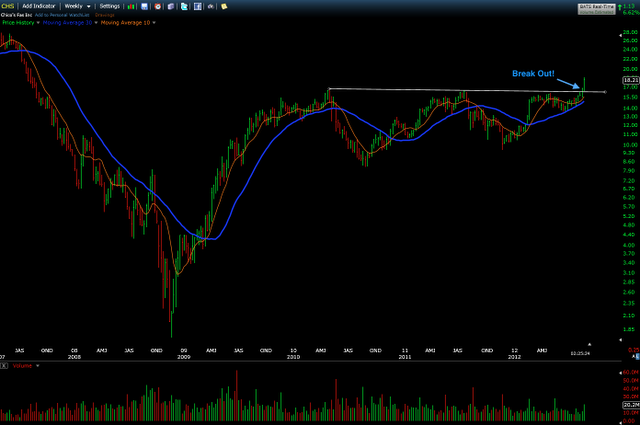
Task: Expand the Price History indicator dropdown
Action: [38, 23]
